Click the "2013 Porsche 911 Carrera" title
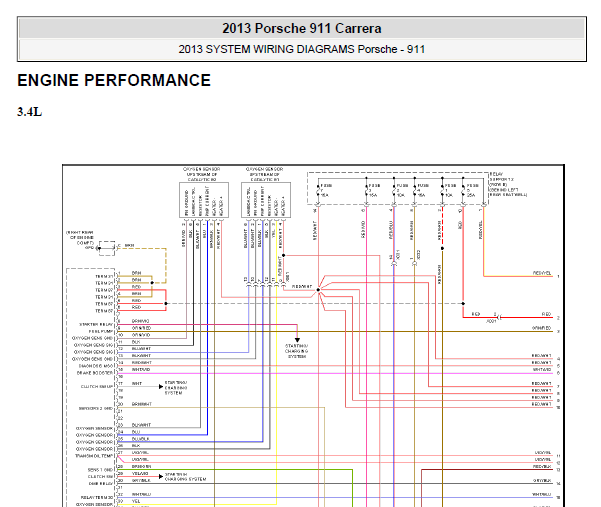 pos(302,28)
